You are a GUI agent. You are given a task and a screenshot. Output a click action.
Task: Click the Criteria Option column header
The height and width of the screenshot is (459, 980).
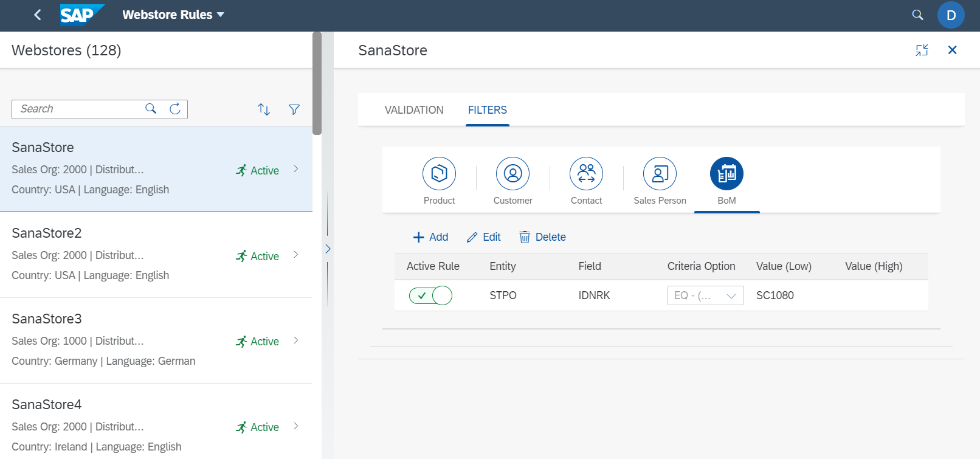point(701,266)
